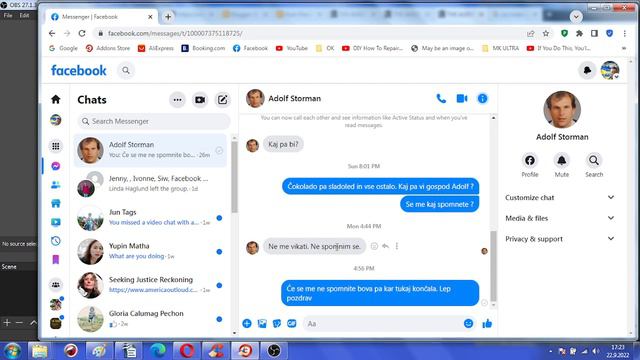Open Facebook search magnifier
This screenshot has width=640, height=360.
tap(126, 71)
